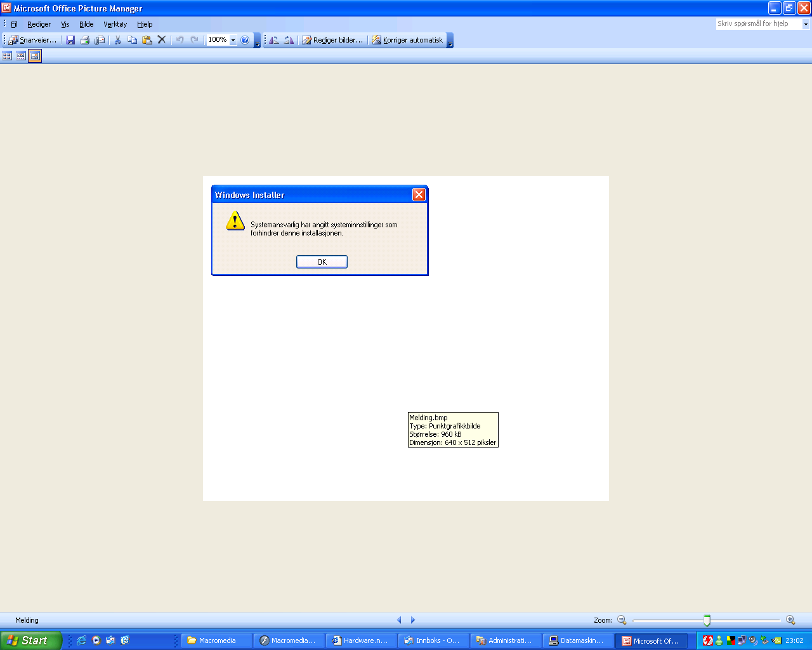
Task: Switch to the Macromedia folder taskbar button
Action: [217, 640]
